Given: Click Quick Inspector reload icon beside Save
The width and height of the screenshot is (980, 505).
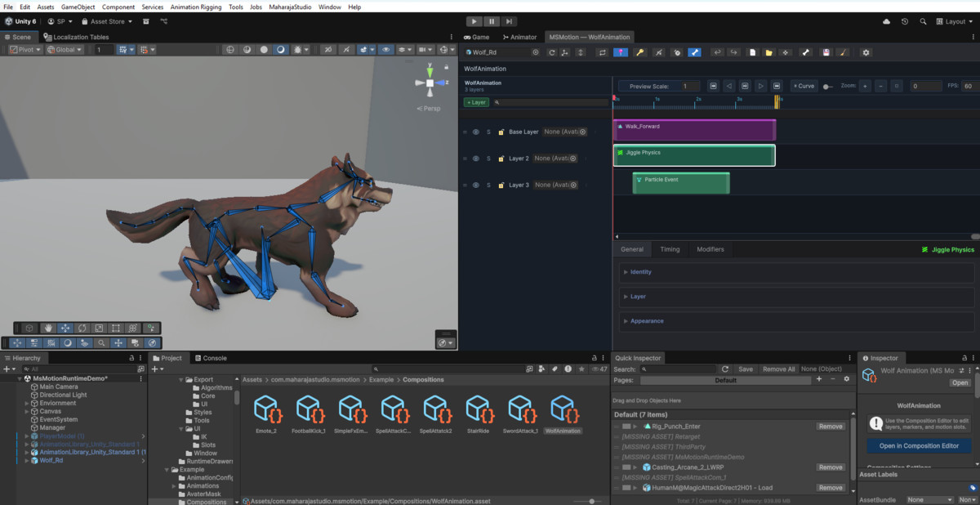Looking at the screenshot, I should pyautogui.click(x=724, y=369).
